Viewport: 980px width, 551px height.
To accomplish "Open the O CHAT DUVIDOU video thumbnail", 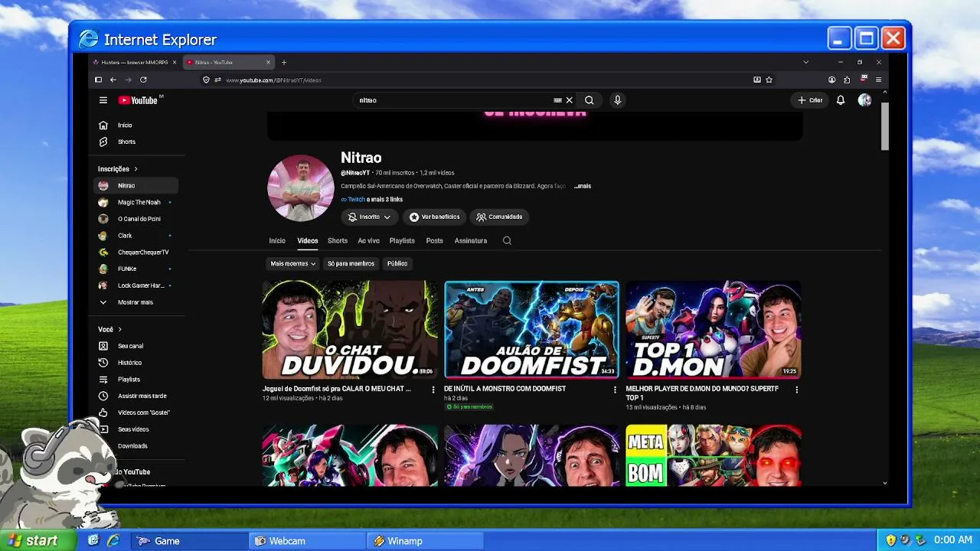I will (350, 330).
